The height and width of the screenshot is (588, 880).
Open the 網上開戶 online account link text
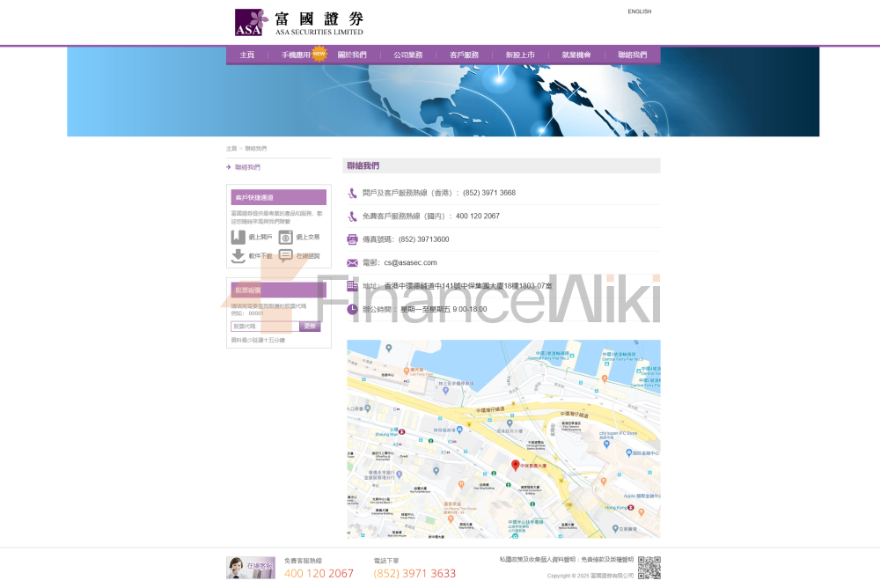click(x=260, y=237)
